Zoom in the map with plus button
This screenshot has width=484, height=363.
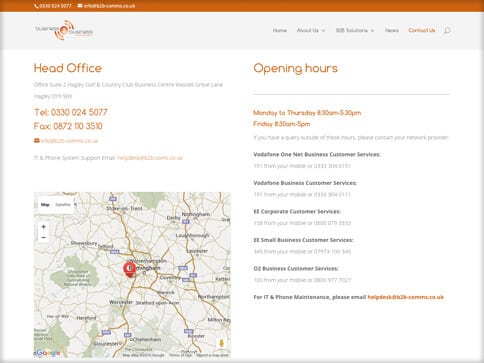[44, 227]
